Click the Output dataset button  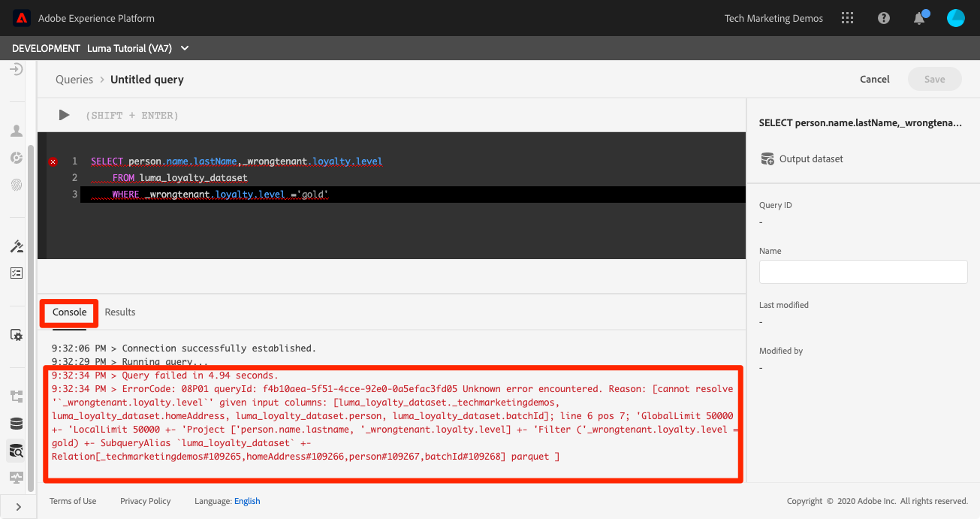click(801, 158)
